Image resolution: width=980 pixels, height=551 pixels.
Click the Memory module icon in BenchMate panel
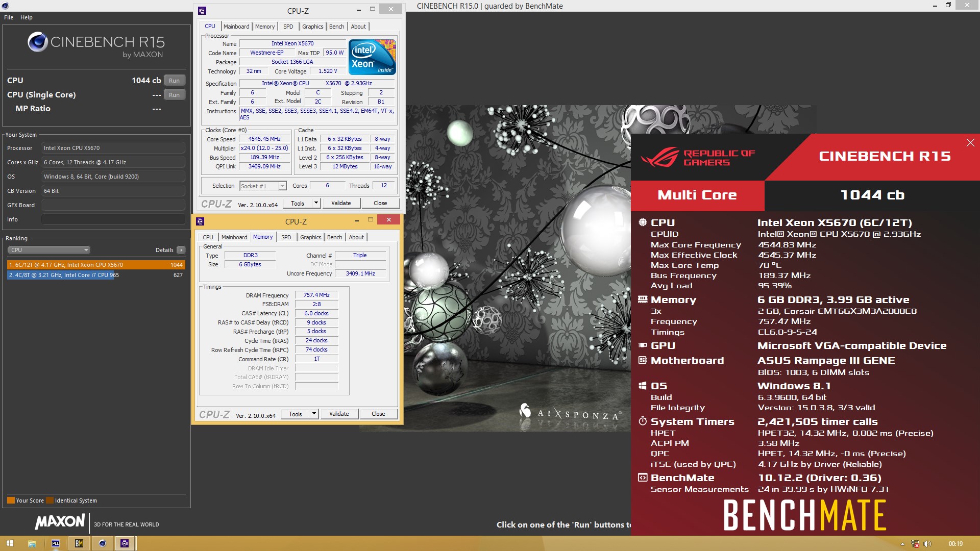(x=643, y=299)
